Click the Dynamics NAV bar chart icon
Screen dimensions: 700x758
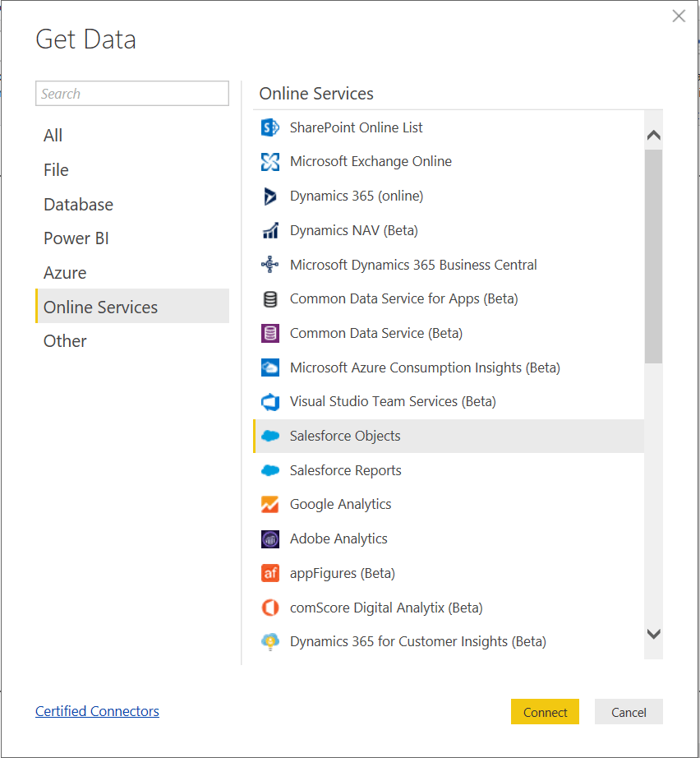click(270, 231)
